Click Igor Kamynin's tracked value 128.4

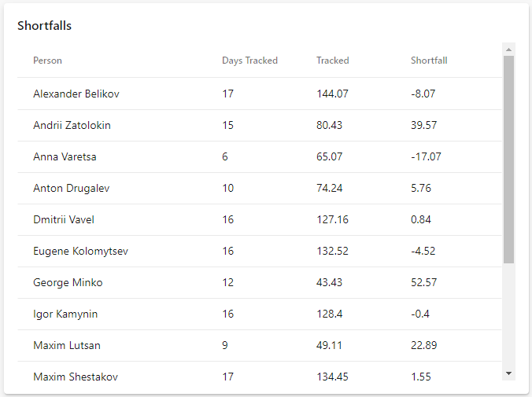330,314
